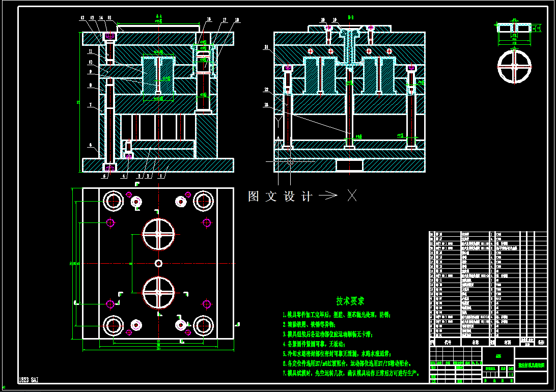Click the ABS material cell in title block

coord(498,355)
